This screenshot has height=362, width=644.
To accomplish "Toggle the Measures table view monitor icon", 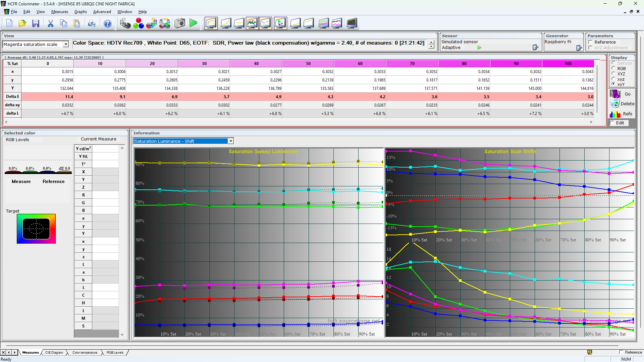I will pyautogui.click(x=211, y=23).
